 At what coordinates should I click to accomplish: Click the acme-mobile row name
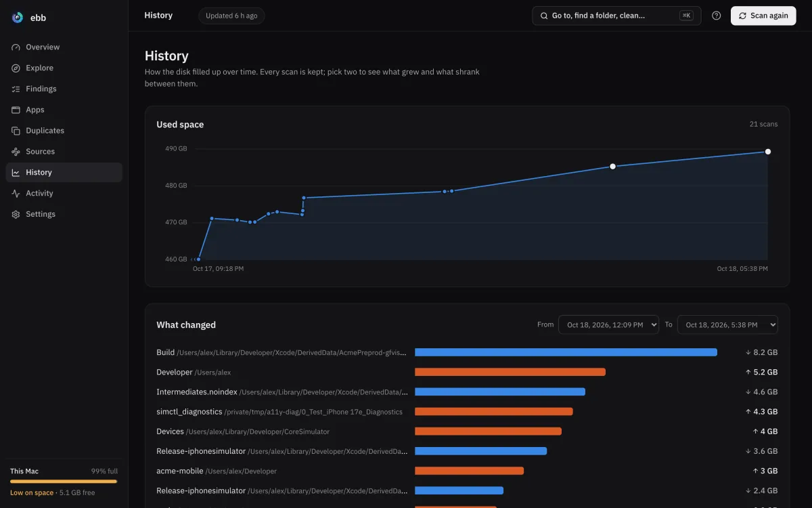point(180,471)
